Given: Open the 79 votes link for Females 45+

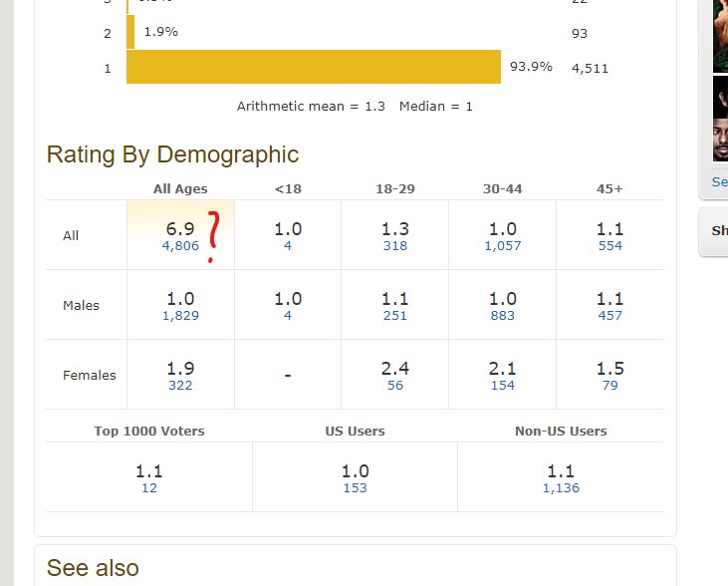Looking at the screenshot, I should 610,386.
